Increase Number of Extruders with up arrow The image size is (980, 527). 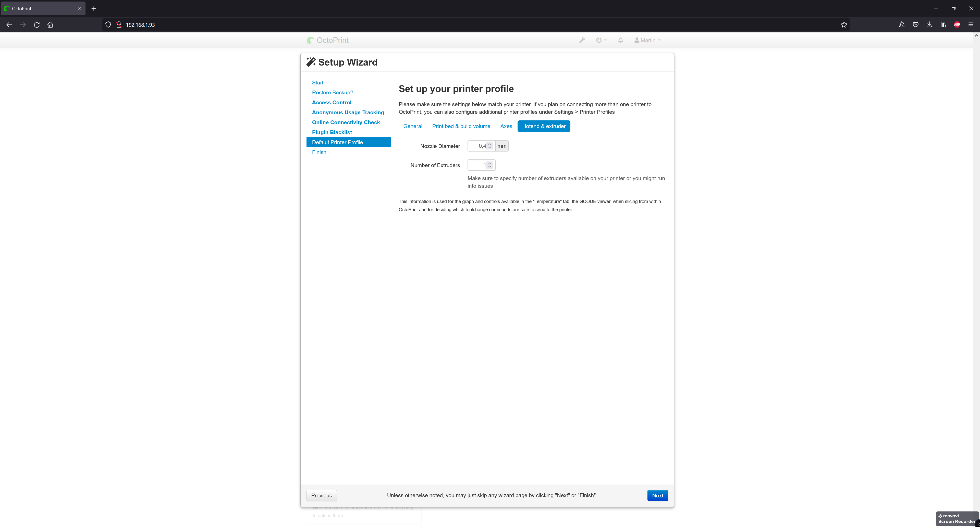[x=490, y=163]
